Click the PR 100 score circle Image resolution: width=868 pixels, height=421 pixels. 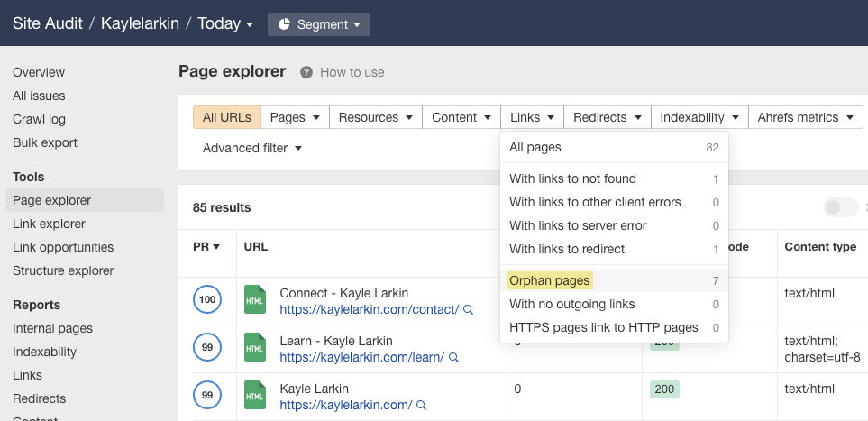(x=207, y=300)
